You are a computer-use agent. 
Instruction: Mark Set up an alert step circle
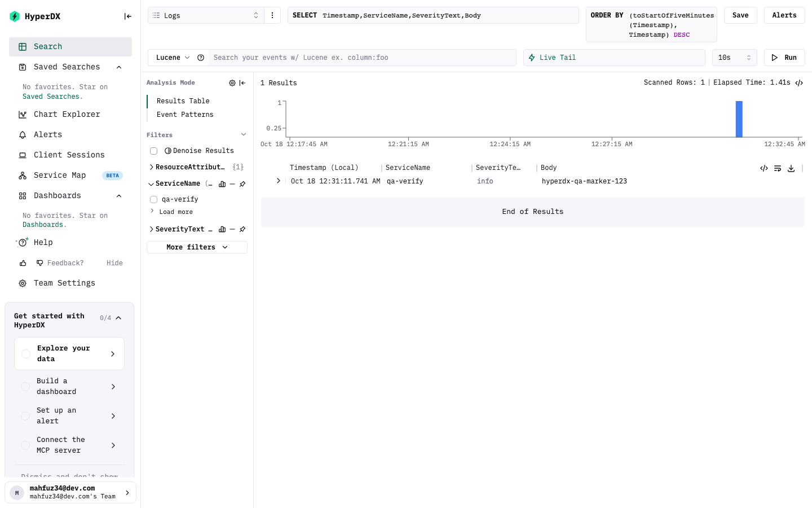coord(25,416)
